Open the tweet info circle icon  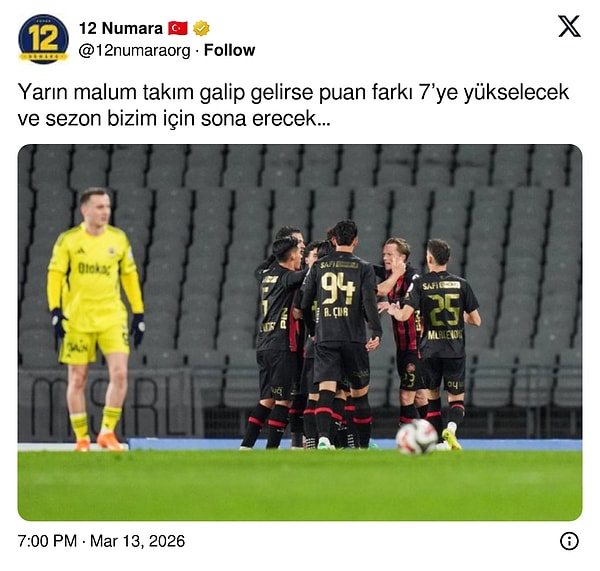[569, 541]
